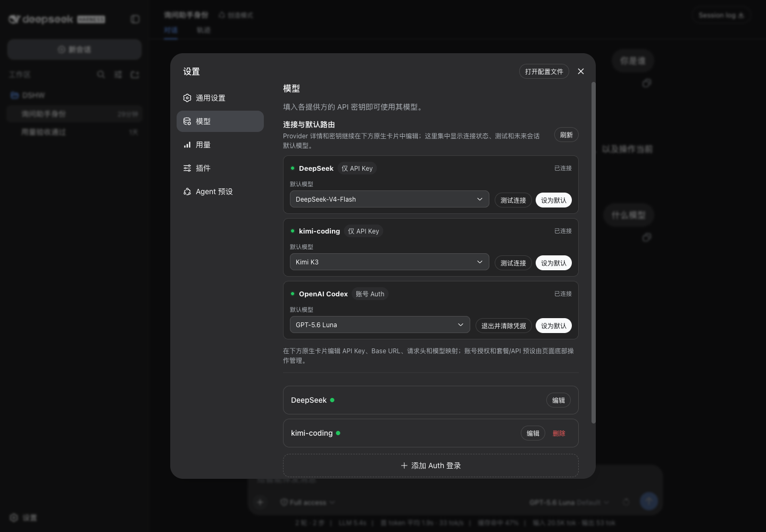Open the GPT-5.6 Luna Default selector in the chat box
The width and height of the screenshot is (766, 532).
(569, 502)
